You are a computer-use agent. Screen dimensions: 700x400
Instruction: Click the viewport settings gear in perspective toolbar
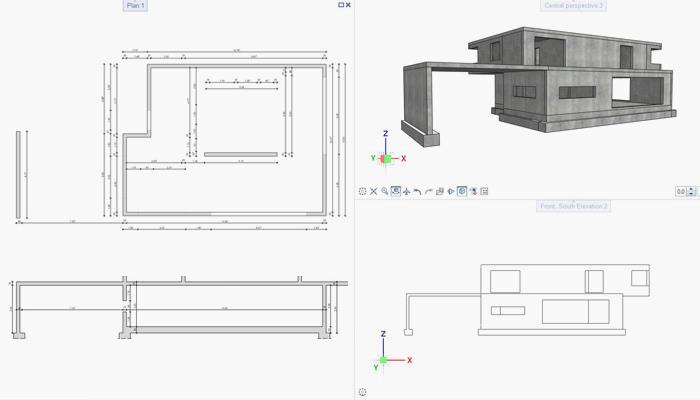point(363,191)
